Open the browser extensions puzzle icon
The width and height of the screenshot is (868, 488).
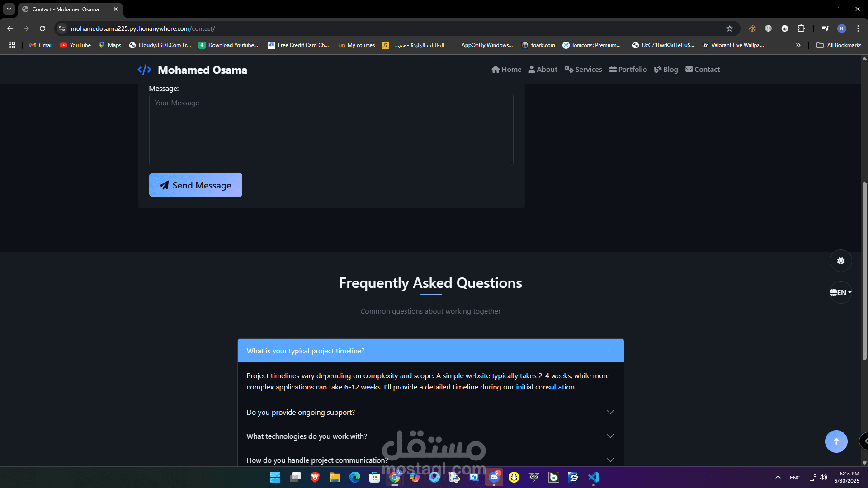[x=801, y=28]
